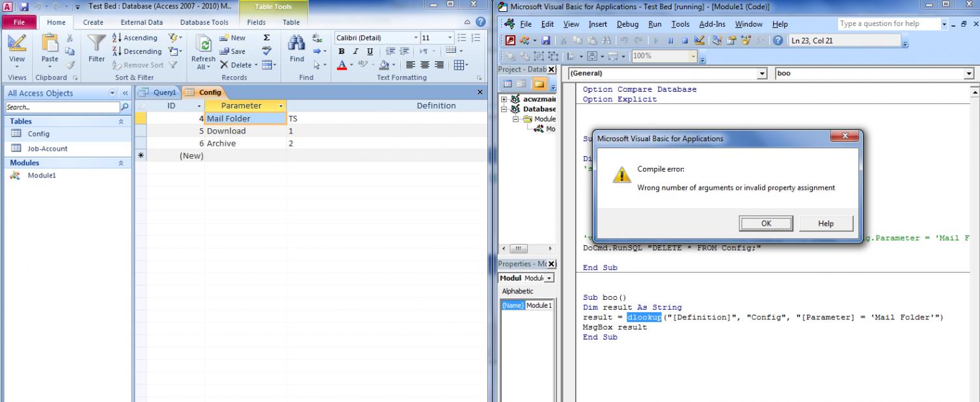Open the Add-Ins menu in VBA editor
This screenshot has width=980, height=402.
click(713, 24)
